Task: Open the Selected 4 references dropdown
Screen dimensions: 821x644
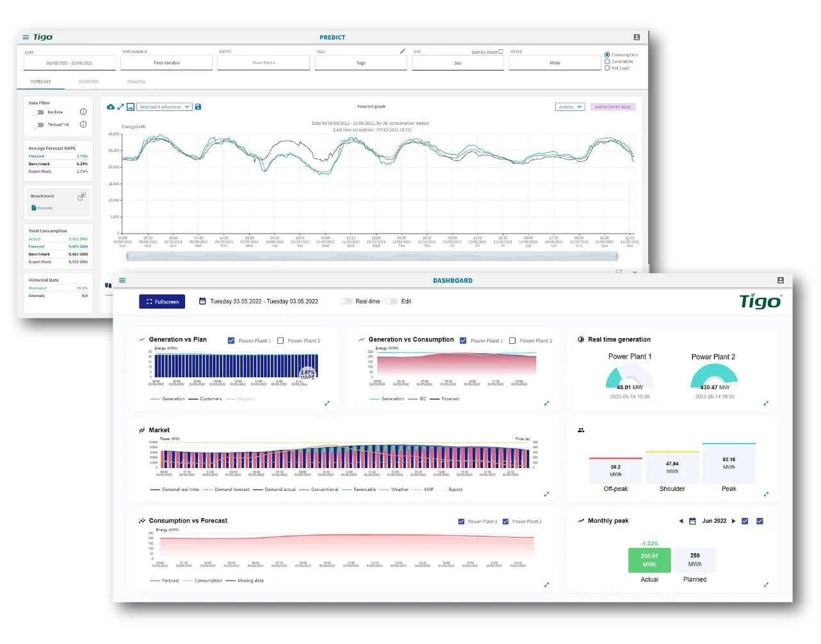Action: pyautogui.click(x=165, y=107)
